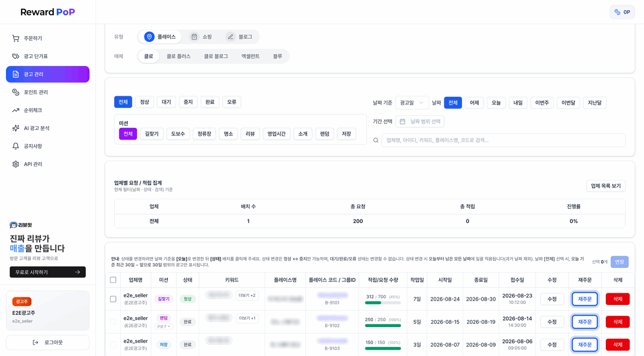The width and height of the screenshot is (644, 356).
Task: Filter missions by 영업시간
Action: 277,134
